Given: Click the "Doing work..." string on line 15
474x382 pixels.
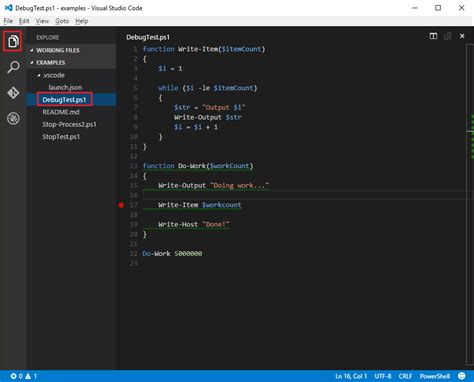Looking at the screenshot, I should pyautogui.click(x=239, y=185).
